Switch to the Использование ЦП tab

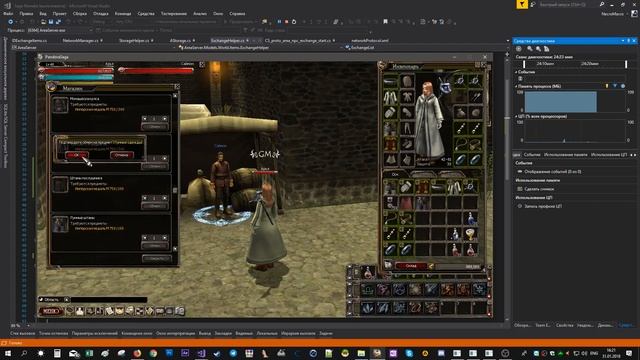(609, 155)
